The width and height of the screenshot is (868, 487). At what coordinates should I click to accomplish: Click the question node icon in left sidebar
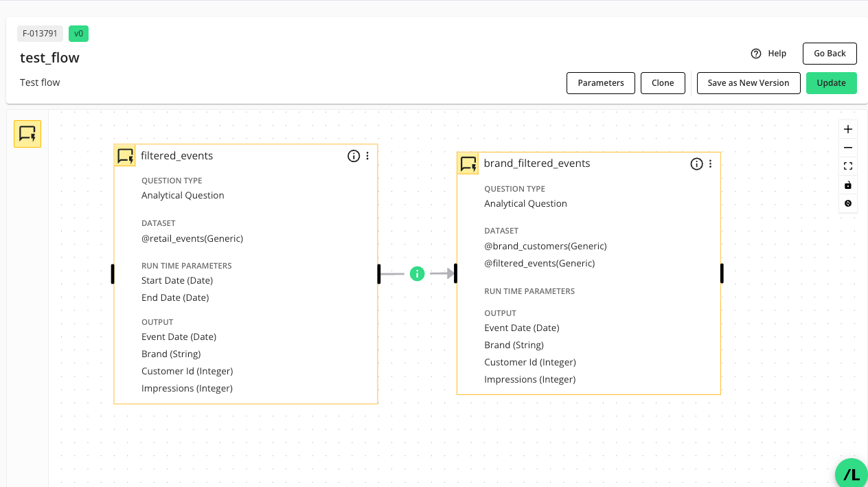click(27, 134)
